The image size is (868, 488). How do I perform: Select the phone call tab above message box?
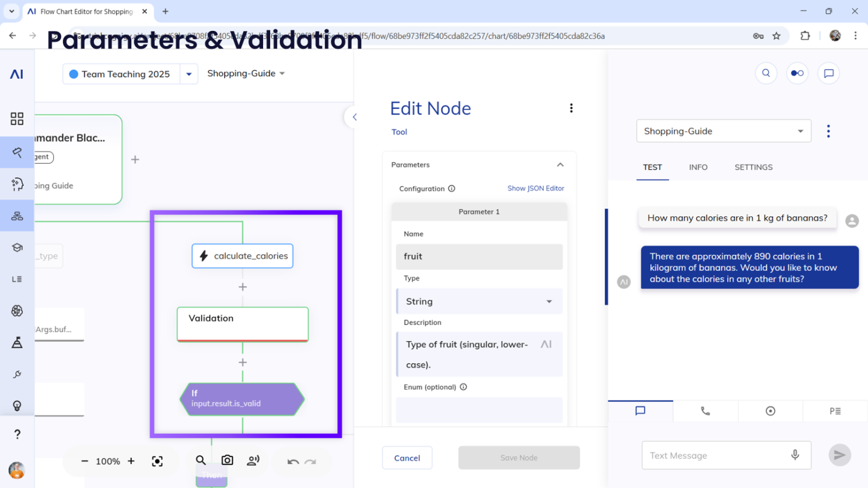(705, 410)
